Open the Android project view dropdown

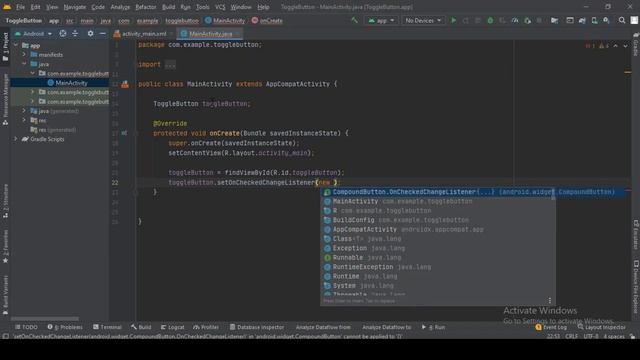point(33,33)
